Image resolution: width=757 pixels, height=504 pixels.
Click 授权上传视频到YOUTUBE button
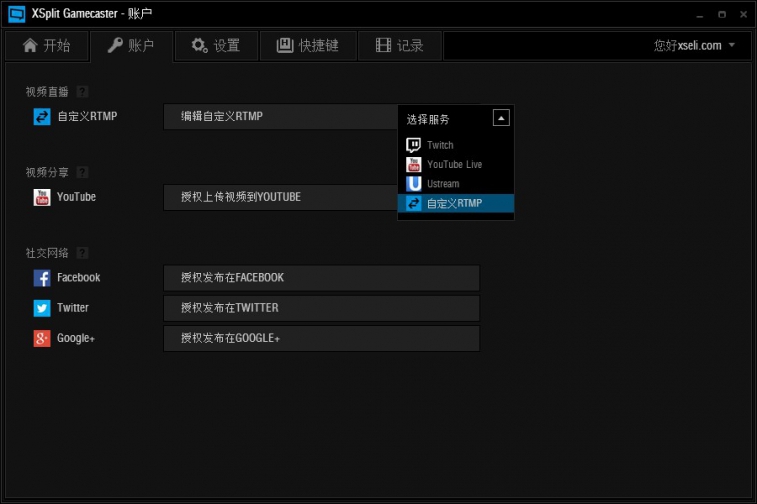[280, 197]
